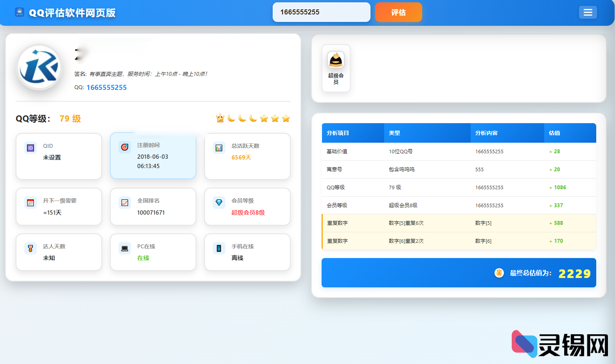
Task: Click the 升下一级需要 calendar icon
Action: point(31,203)
